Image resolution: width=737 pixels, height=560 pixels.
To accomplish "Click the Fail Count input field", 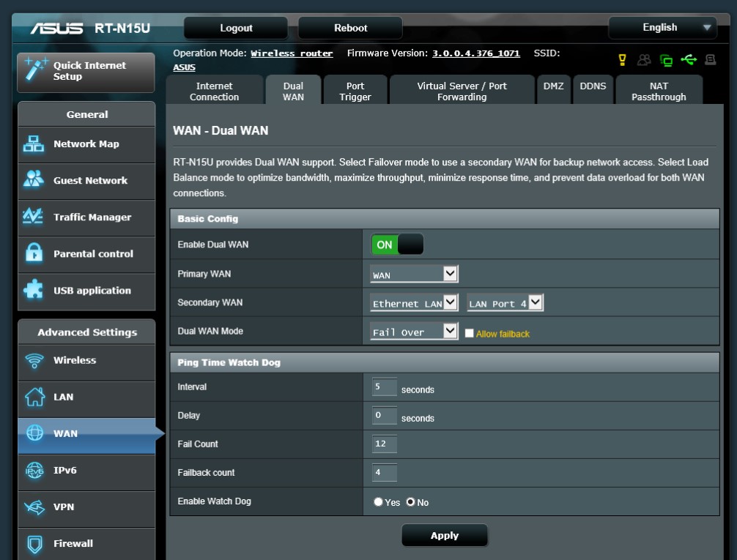I will coord(384,444).
